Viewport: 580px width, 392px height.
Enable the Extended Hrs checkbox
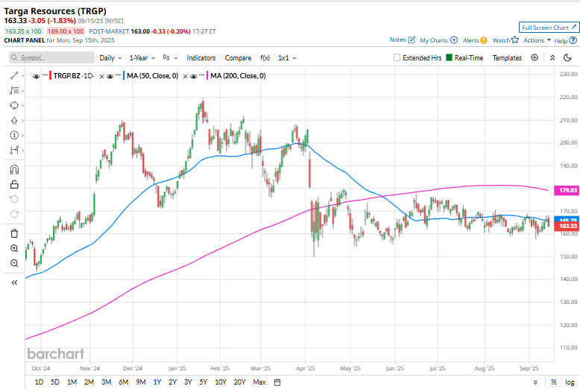click(x=397, y=57)
